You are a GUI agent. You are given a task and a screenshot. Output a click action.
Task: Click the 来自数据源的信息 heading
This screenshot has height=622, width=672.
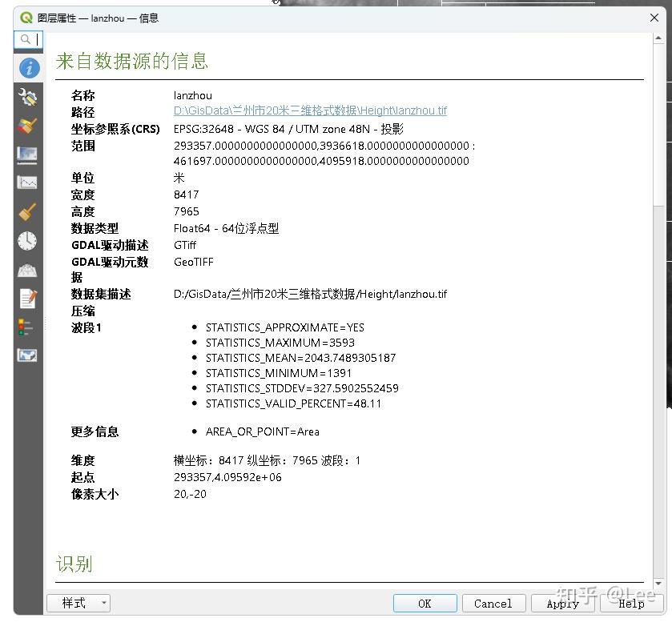click(131, 61)
